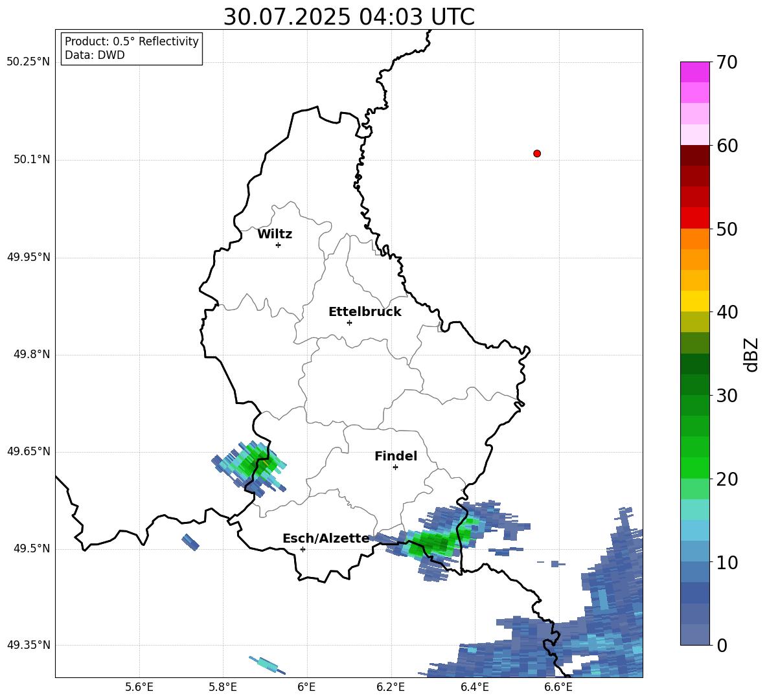Click the dark red colorbar segment below 60
The width and height of the screenshot is (767, 700).
694,155
